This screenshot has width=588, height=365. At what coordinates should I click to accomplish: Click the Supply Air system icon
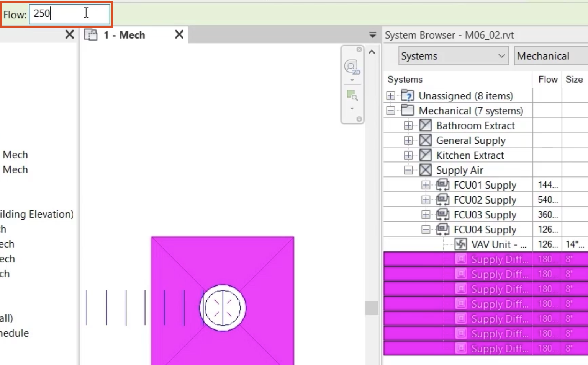[x=425, y=170]
